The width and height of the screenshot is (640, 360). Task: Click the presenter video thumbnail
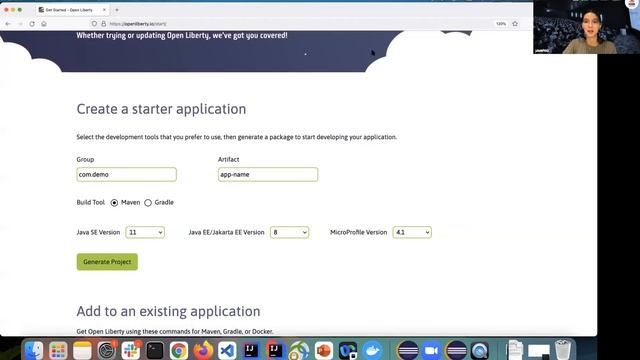point(587,27)
